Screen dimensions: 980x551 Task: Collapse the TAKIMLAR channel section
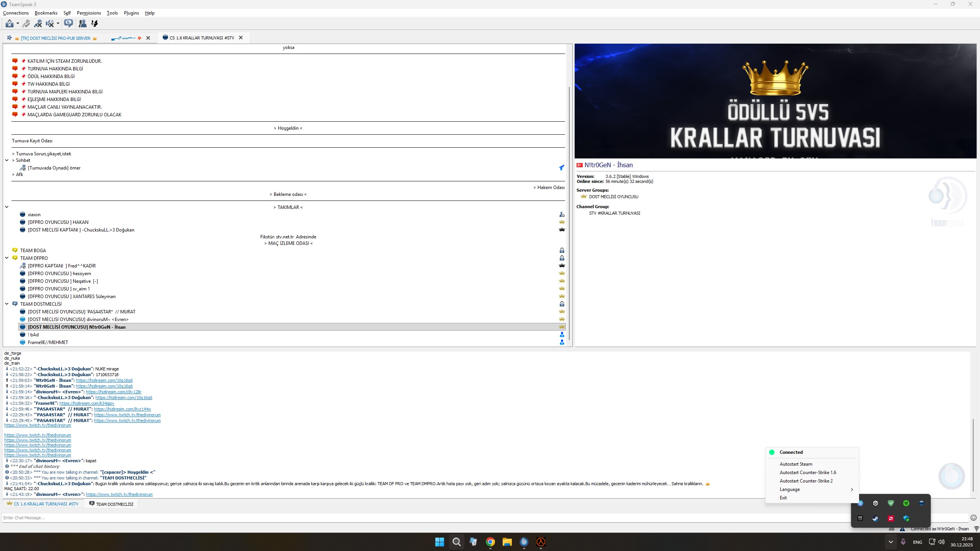7,207
